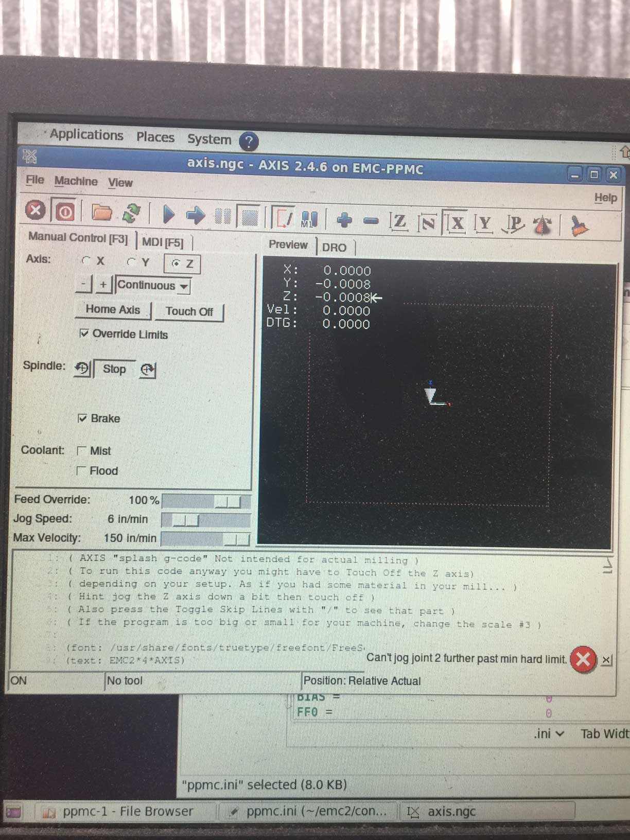This screenshot has height=840, width=630.
Task: Zoom in the preview with plus icon
Action: coord(344,220)
